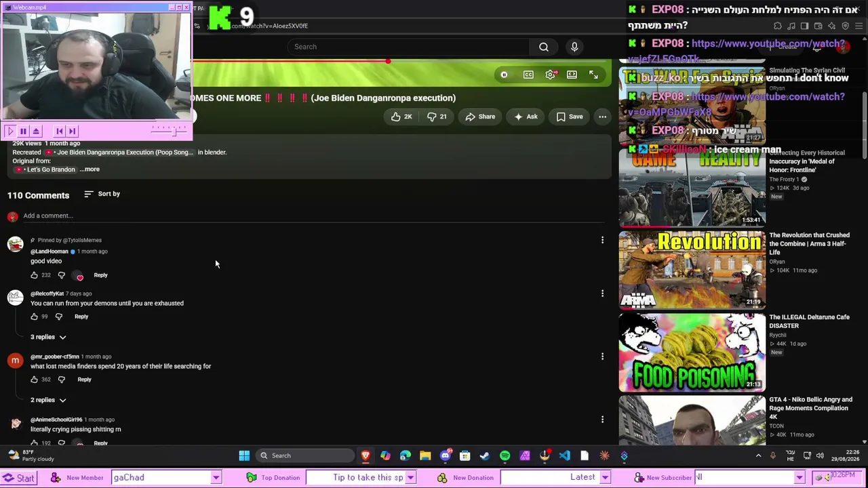The width and height of the screenshot is (868, 488).
Task: Reply to @RelcoffyKat's comment
Action: (x=81, y=317)
